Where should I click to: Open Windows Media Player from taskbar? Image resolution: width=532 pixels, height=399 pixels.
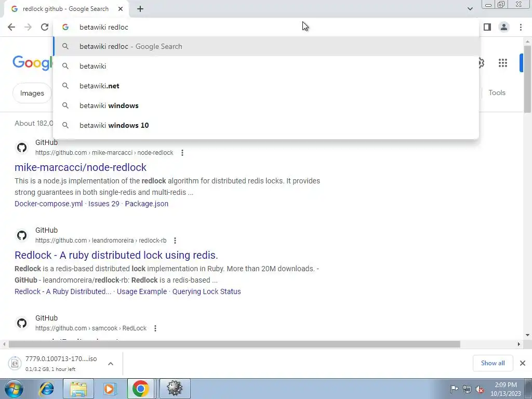[x=109, y=389]
